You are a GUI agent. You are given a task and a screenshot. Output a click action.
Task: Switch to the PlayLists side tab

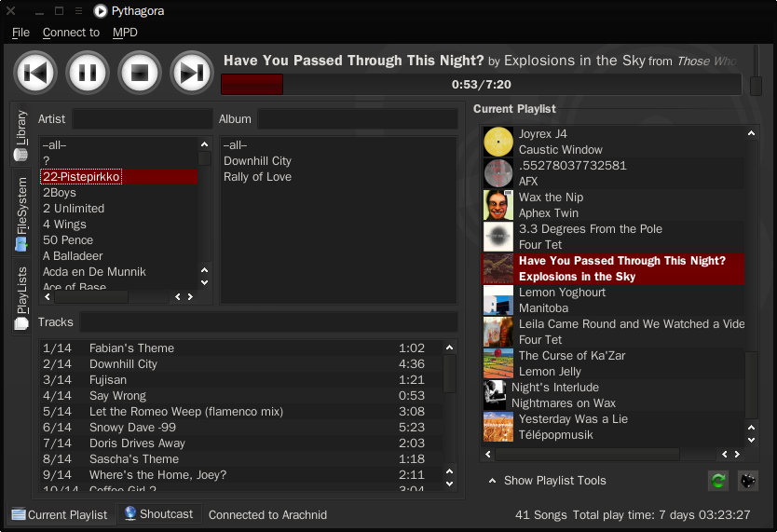point(20,296)
